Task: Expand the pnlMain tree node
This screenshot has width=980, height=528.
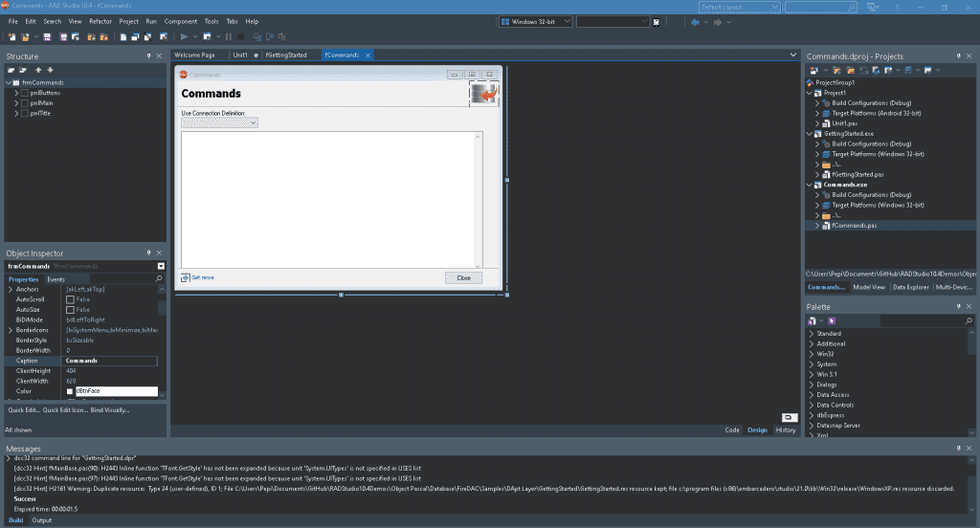Action: click(16, 103)
